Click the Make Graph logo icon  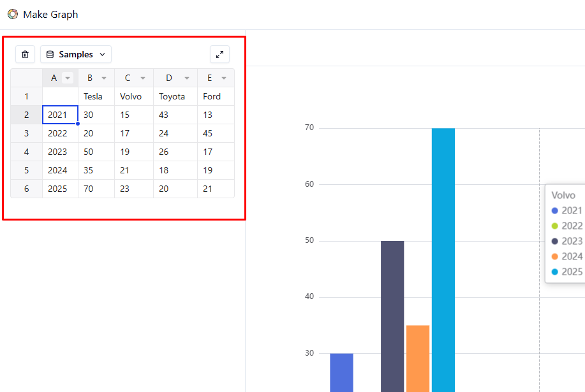point(13,14)
